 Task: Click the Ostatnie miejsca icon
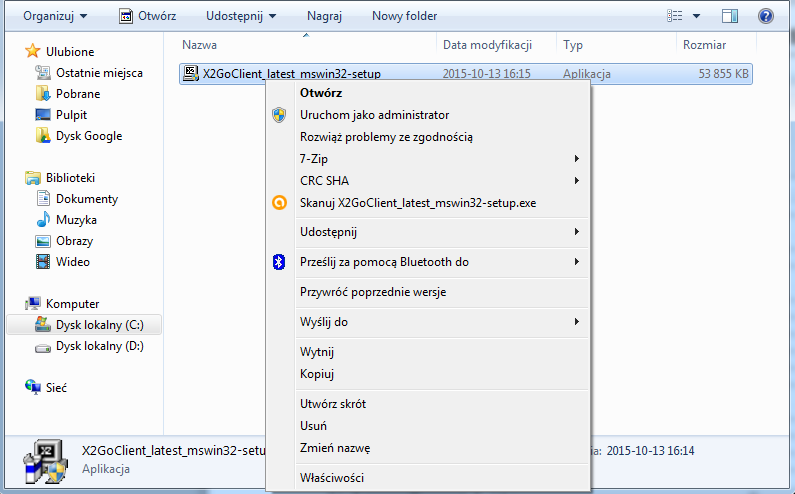click(x=43, y=73)
